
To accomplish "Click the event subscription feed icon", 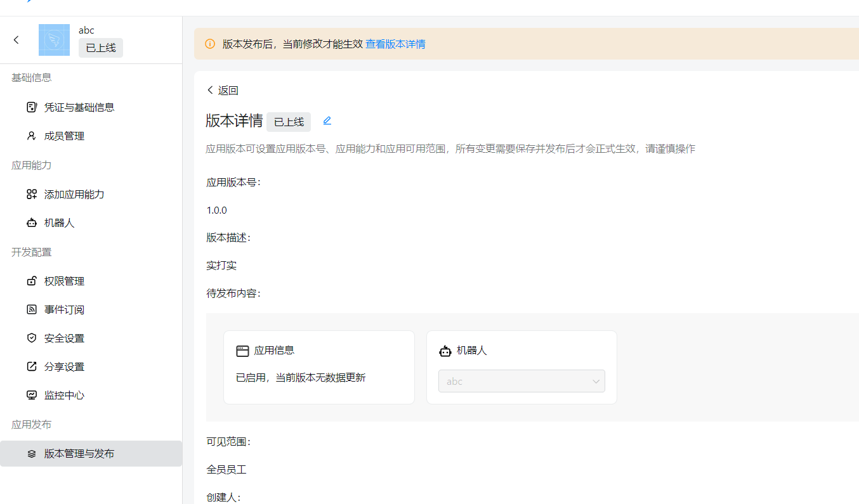I will click(32, 309).
